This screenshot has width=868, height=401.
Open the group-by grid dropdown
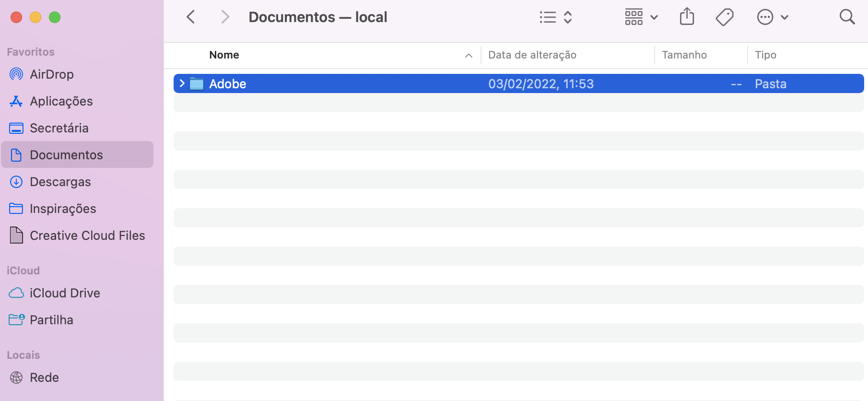point(641,17)
